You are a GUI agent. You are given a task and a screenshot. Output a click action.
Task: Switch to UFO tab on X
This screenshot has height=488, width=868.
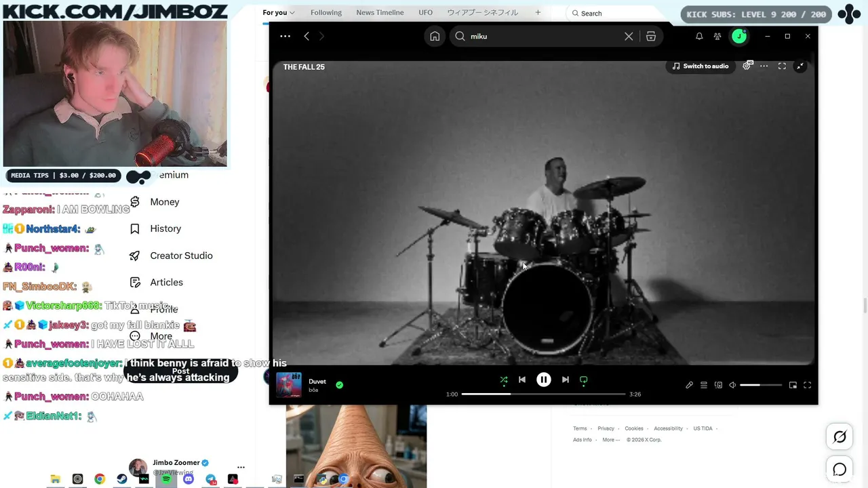(x=426, y=13)
